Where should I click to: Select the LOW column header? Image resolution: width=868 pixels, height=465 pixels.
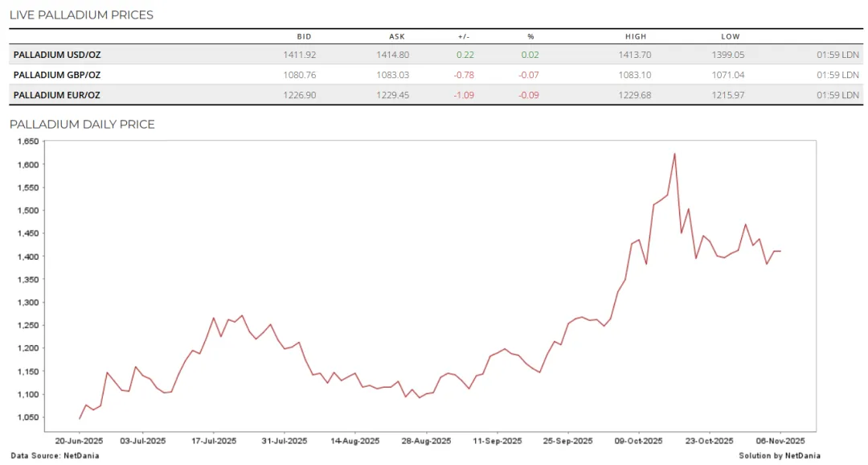tap(730, 36)
